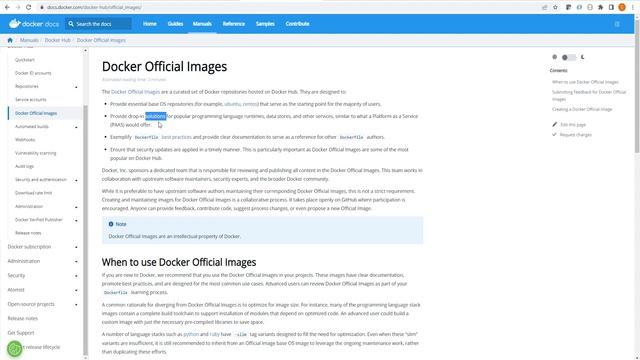Screen dimensions: 640x360
Task: Open Vulnerability scanning in the sidebar
Action: point(36,153)
